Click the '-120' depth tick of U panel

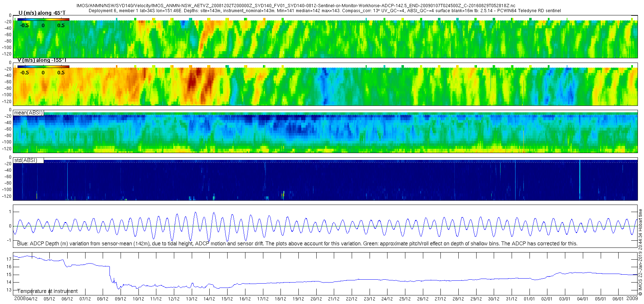(7, 54)
